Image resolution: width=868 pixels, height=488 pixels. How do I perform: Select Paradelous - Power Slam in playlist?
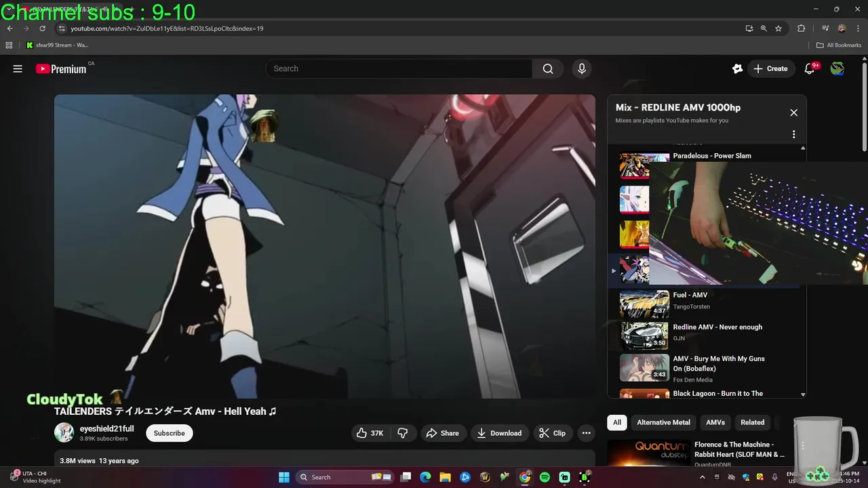[x=712, y=156]
